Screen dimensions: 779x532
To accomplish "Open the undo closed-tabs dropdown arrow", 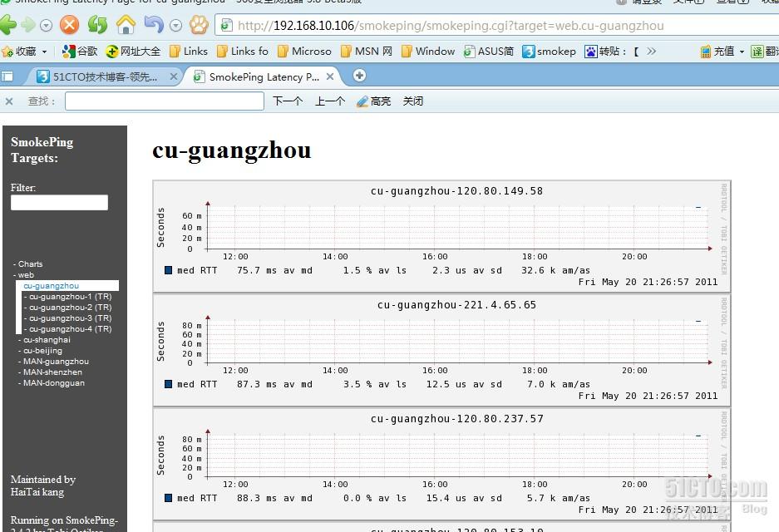I will coord(176,25).
